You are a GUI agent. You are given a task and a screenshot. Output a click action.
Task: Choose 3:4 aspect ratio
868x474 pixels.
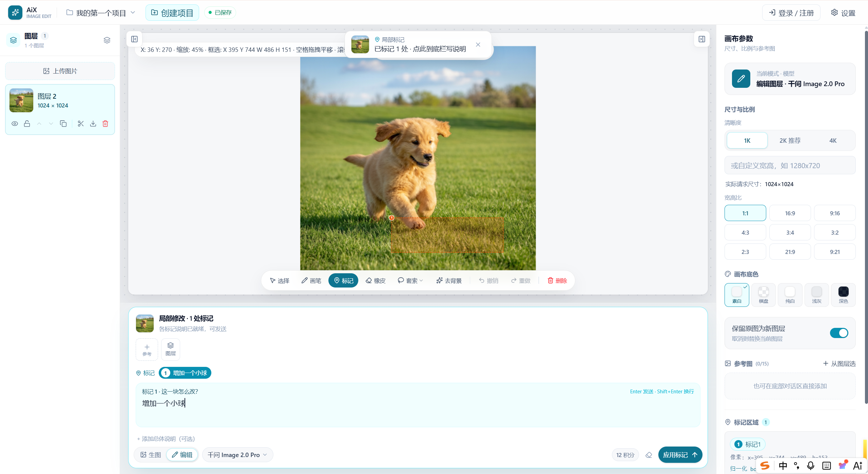790,233
